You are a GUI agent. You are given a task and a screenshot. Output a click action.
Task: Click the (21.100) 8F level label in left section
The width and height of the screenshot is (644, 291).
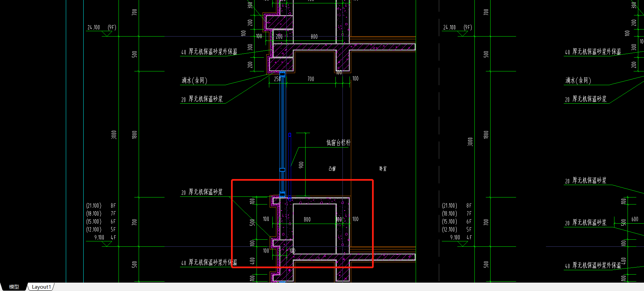101,206
